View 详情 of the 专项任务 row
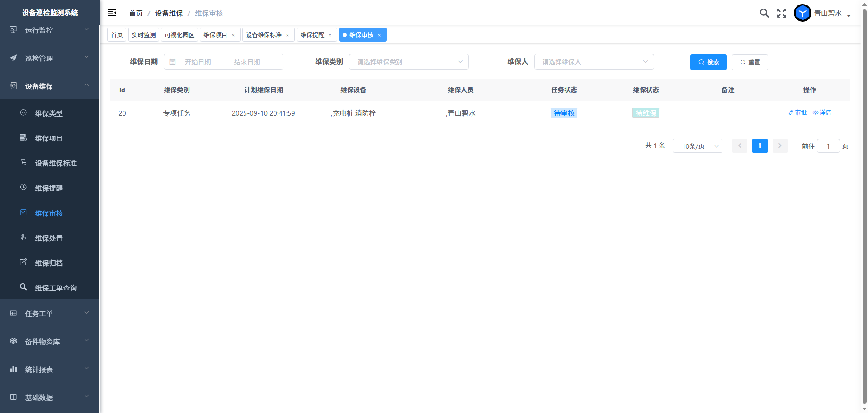 [822, 113]
